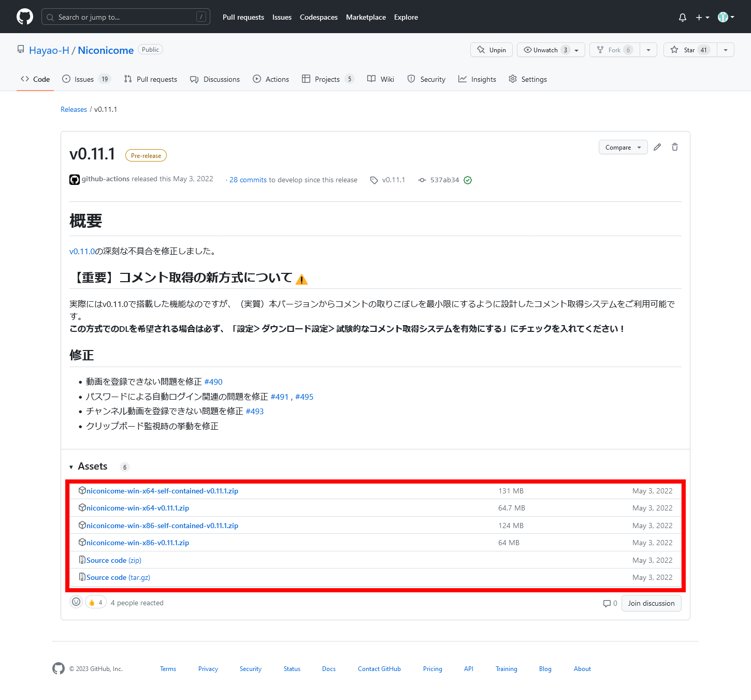Open the Pricing footer link

pyautogui.click(x=432, y=669)
